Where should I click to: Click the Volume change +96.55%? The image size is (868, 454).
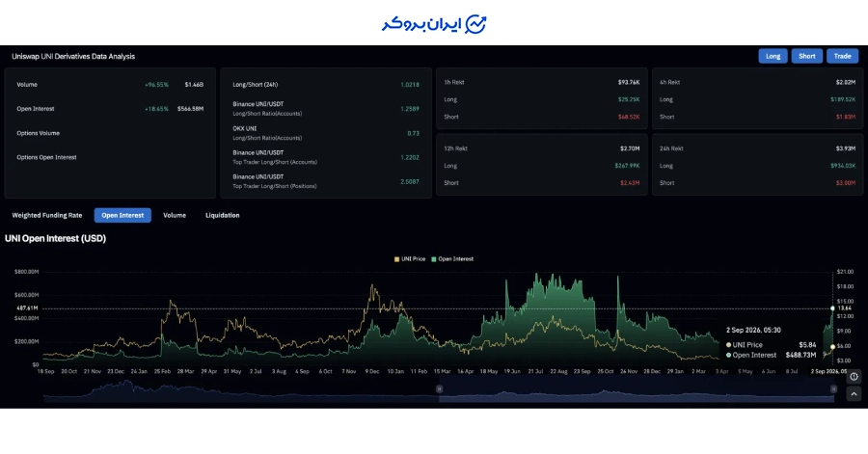coord(156,85)
